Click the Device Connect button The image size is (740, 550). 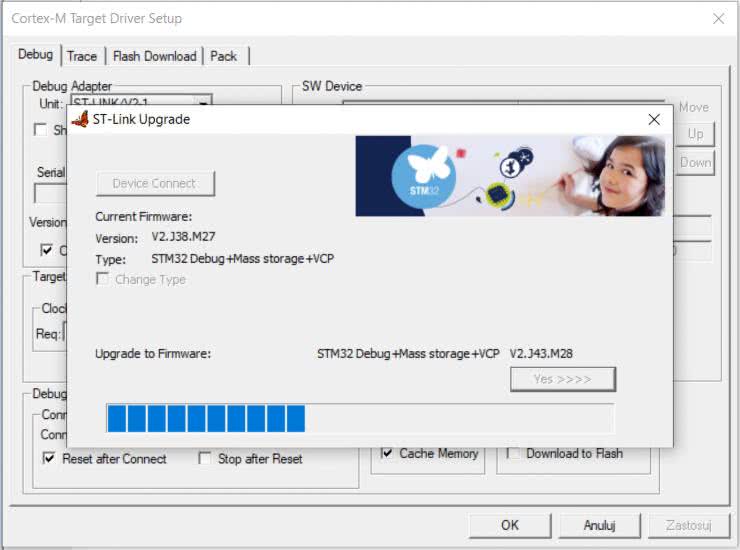(155, 183)
